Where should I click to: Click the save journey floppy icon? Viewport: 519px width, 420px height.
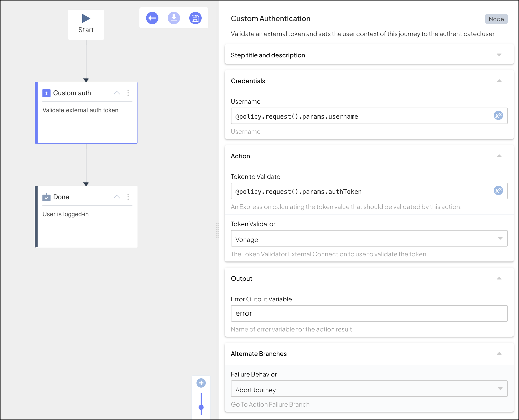point(195,18)
